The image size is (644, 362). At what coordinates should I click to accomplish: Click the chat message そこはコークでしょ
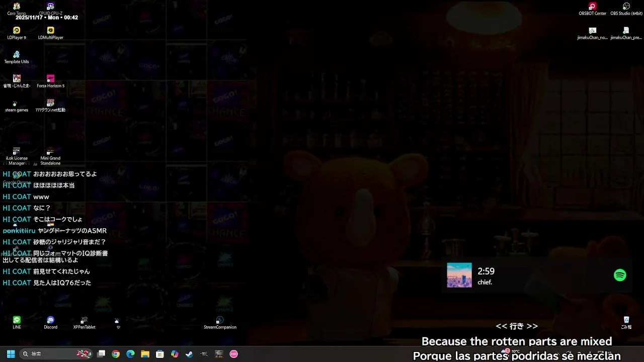coord(58,220)
